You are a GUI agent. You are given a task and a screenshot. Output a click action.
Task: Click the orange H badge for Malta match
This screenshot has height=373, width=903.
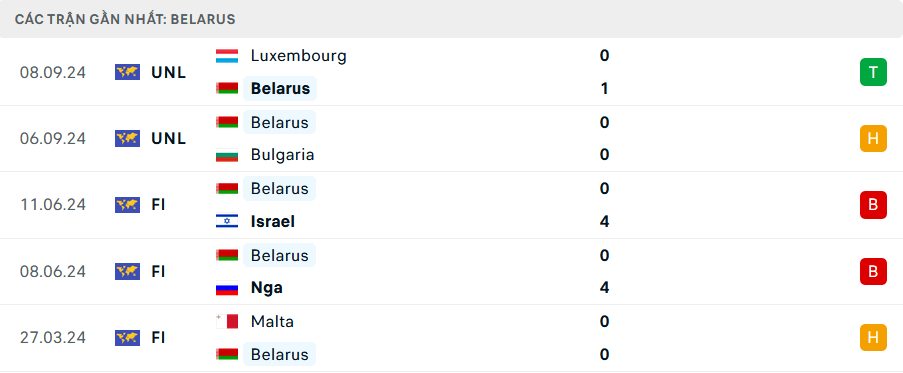pos(873,337)
